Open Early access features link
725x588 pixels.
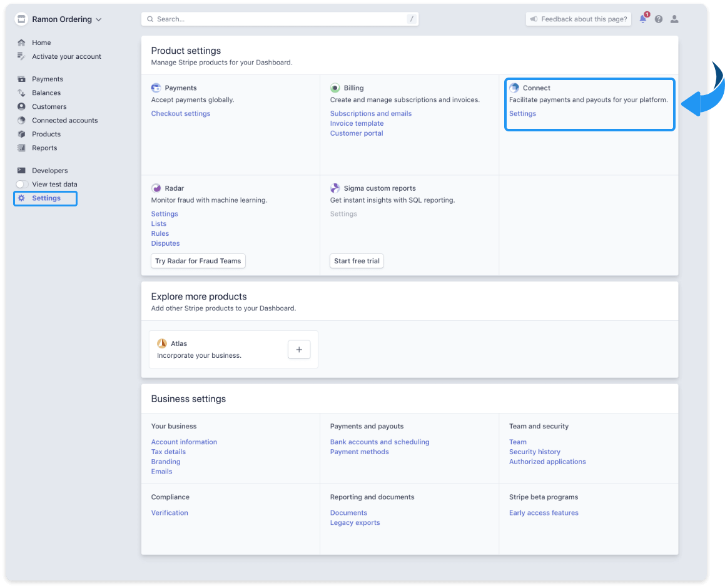tap(544, 513)
